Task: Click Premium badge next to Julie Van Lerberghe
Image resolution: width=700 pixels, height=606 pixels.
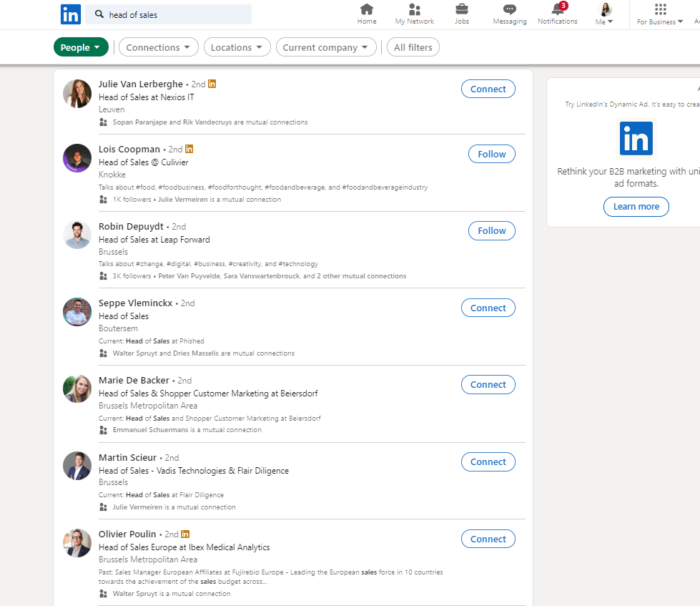Action: [212, 84]
